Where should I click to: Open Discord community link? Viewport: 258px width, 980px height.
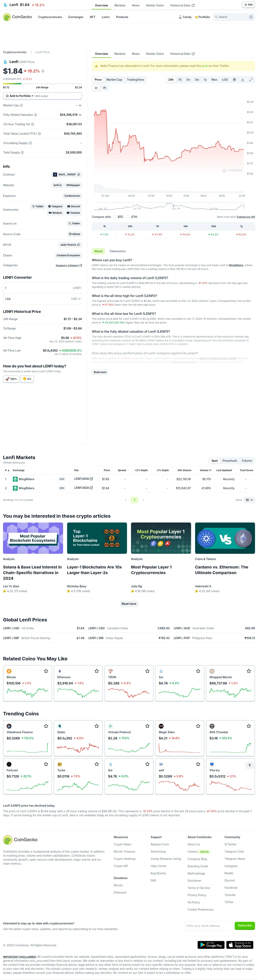74,207
